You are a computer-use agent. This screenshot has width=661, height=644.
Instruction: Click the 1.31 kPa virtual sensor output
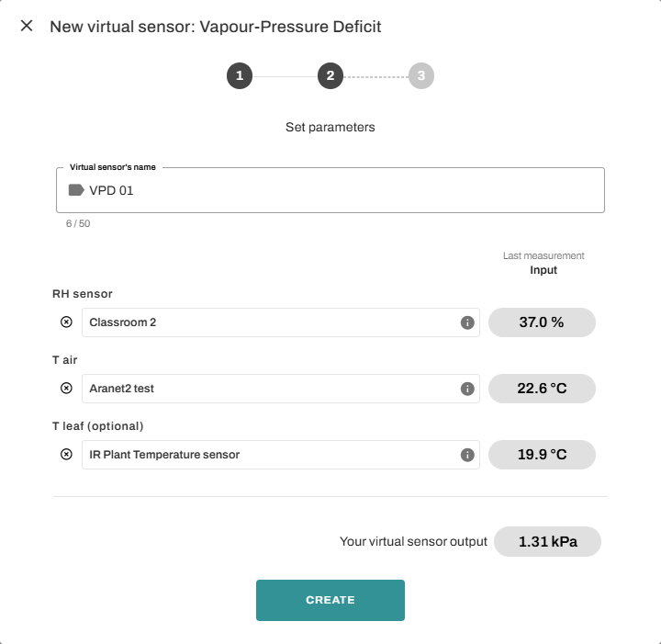pyautogui.click(x=547, y=542)
